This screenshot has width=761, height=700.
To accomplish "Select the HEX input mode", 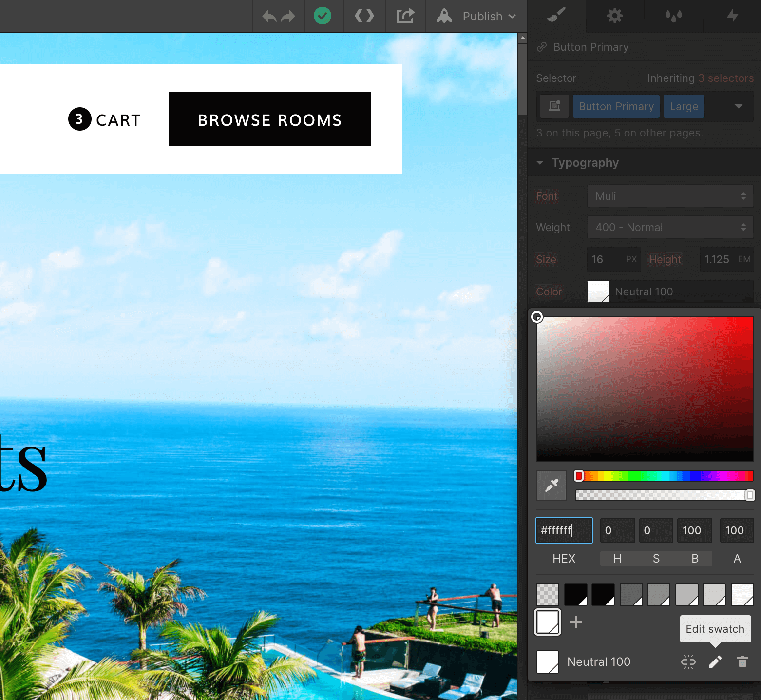I will coord(564,559).
